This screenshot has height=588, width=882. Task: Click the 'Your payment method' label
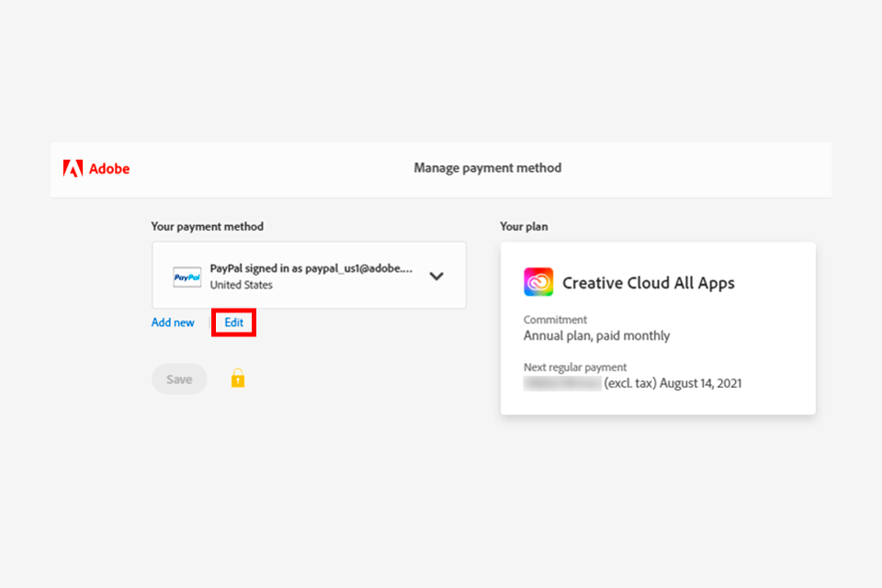click(208, 227)
